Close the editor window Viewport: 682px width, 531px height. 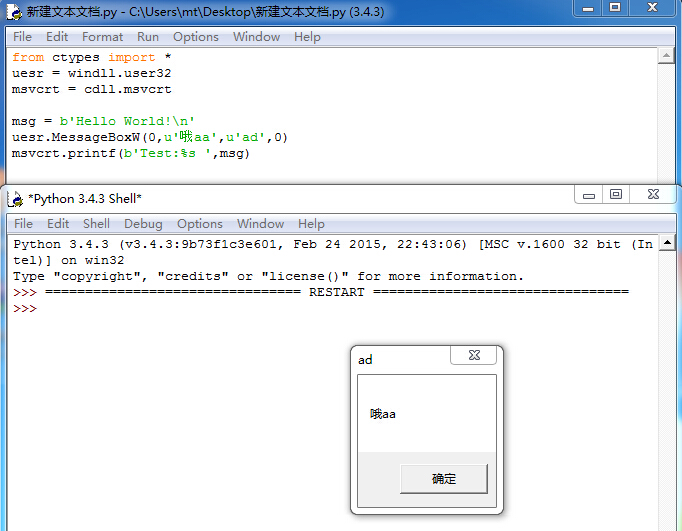click(655, 8)
